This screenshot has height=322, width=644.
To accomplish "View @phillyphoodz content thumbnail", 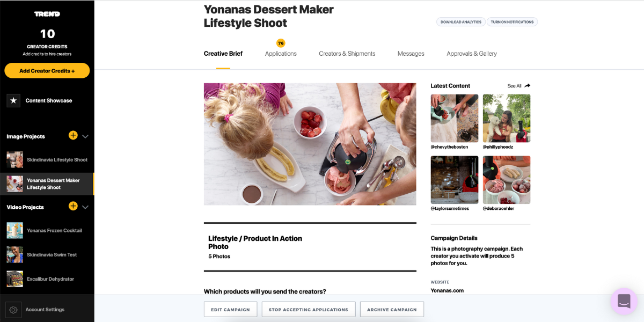I will tap(507, 118).
